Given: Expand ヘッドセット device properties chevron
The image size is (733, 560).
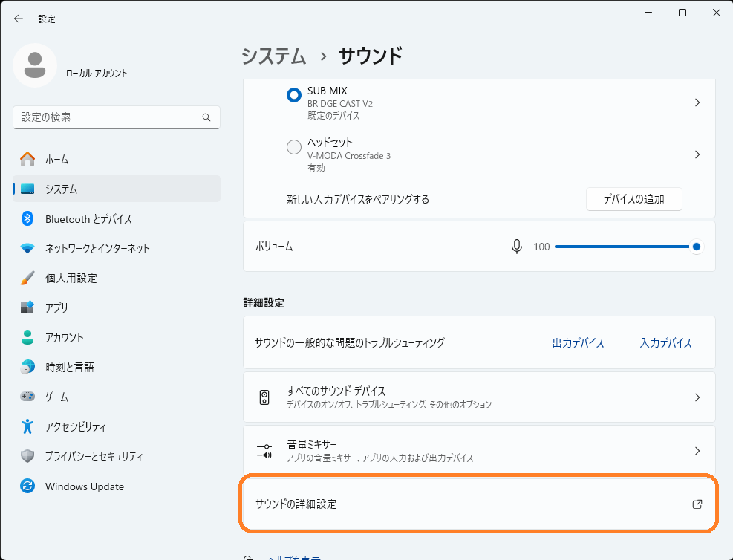Looking at the screenshot, I should pos(697,154).
